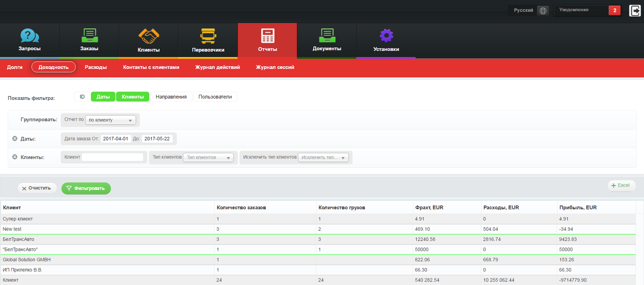This screenshot has width=644, height=285.
Task: Click the expenses value 504.04
Action: [x=491, y=229]
